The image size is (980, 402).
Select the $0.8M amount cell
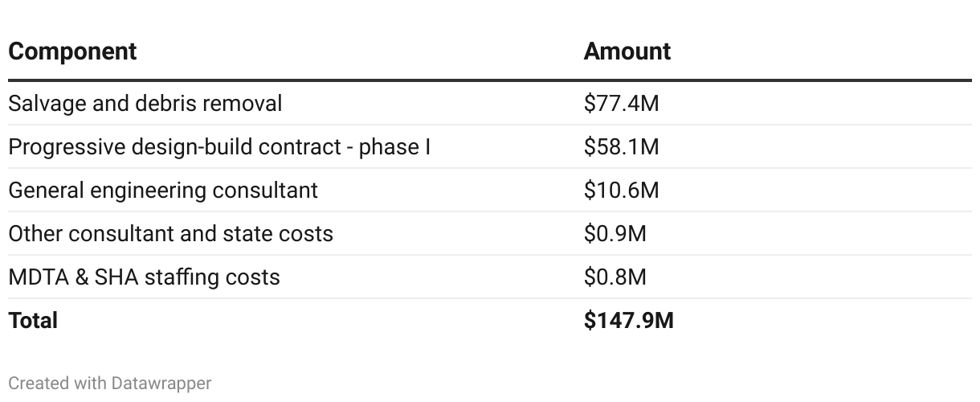pos(615,277)
